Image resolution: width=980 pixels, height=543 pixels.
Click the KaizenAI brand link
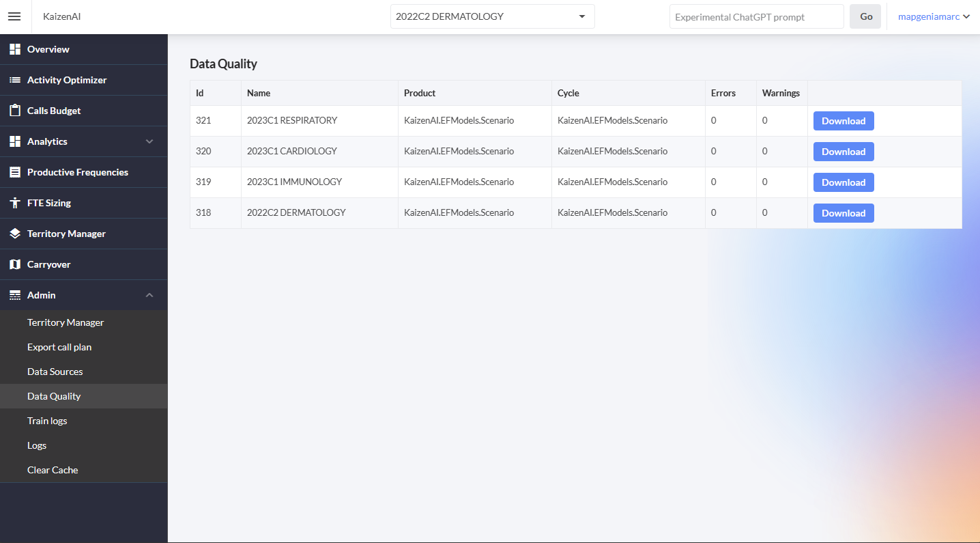point(61,16)
